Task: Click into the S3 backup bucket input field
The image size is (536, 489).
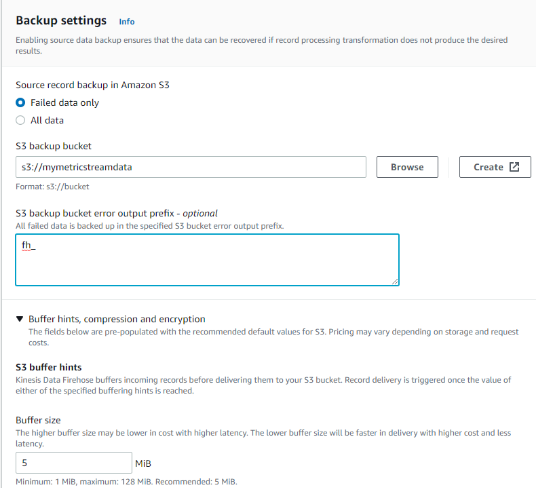Action: coord(191,167)
